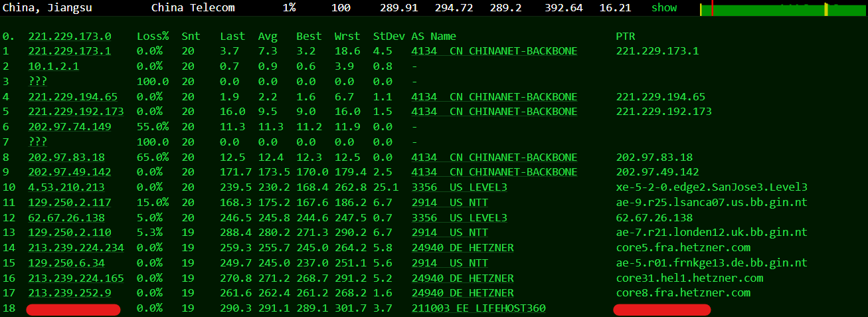868x317 pixels.
Task: Select the 15.0% loss value in hop 11
Action: [x=153, y=203]
